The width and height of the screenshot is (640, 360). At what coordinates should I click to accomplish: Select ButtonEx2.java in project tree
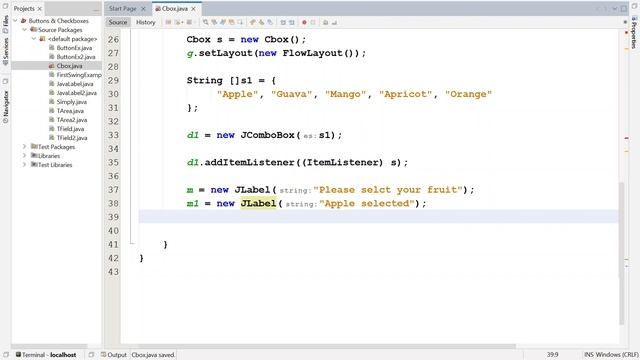(76, 57)
